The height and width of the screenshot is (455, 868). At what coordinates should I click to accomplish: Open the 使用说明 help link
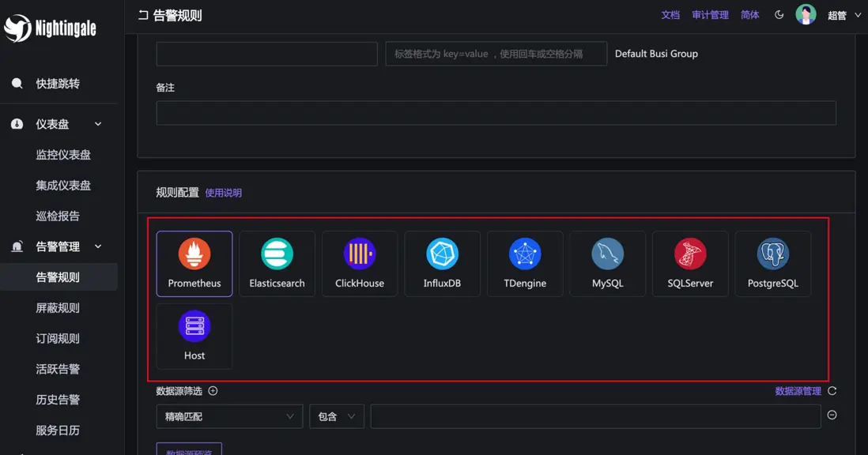tap(223, 193)
